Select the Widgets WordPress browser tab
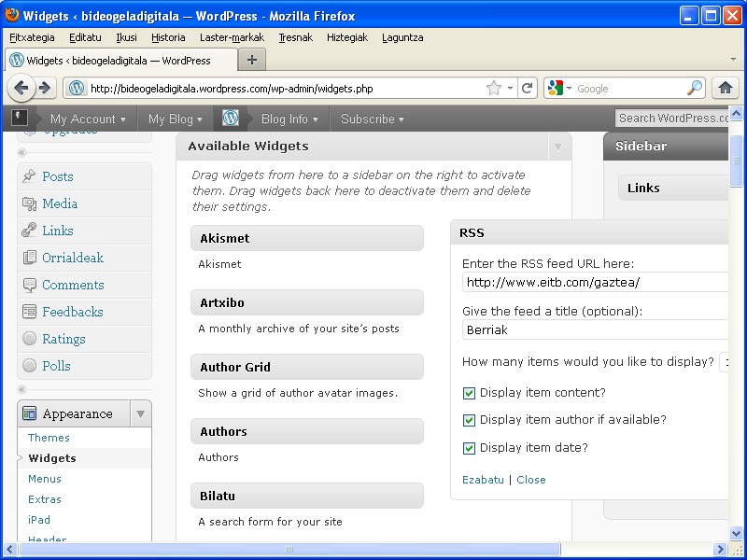The image size is (747, 560). pyautogui.click(x=121, y=61)
